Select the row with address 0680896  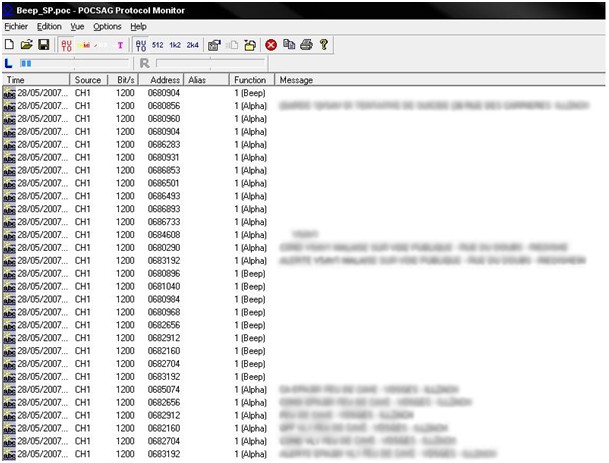point(304,273)
